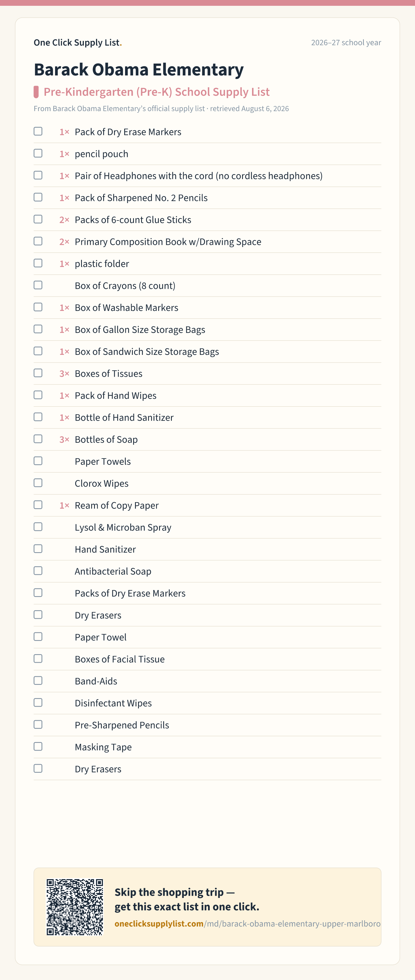This screenshot has height=980, width=415.
Task: Tick the Clorox Wipes checkbox
Action: pyautogui.click(x=38, y=483)
